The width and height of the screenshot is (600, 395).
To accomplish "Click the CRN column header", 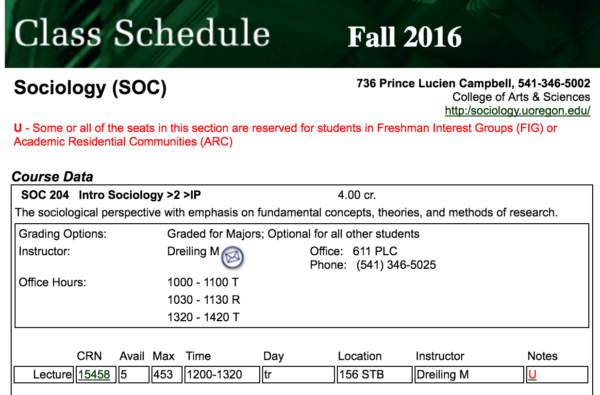I will tap(89, 356).
